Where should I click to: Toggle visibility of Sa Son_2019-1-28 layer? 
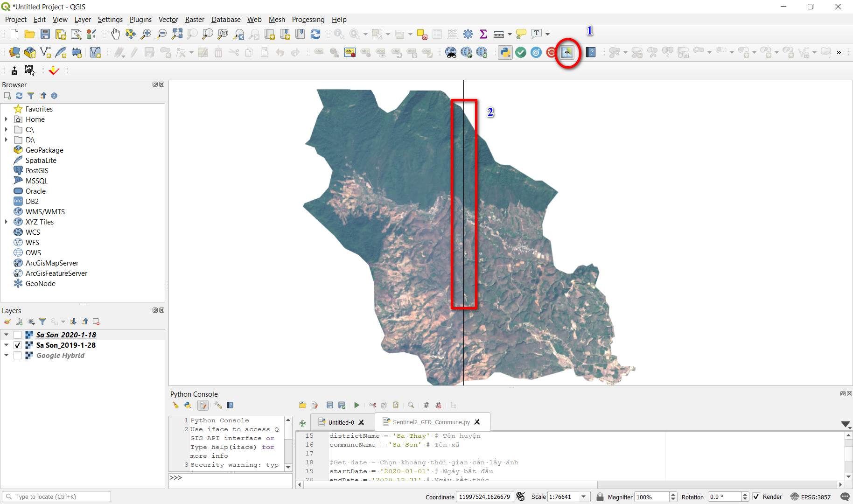coord(17,345)
